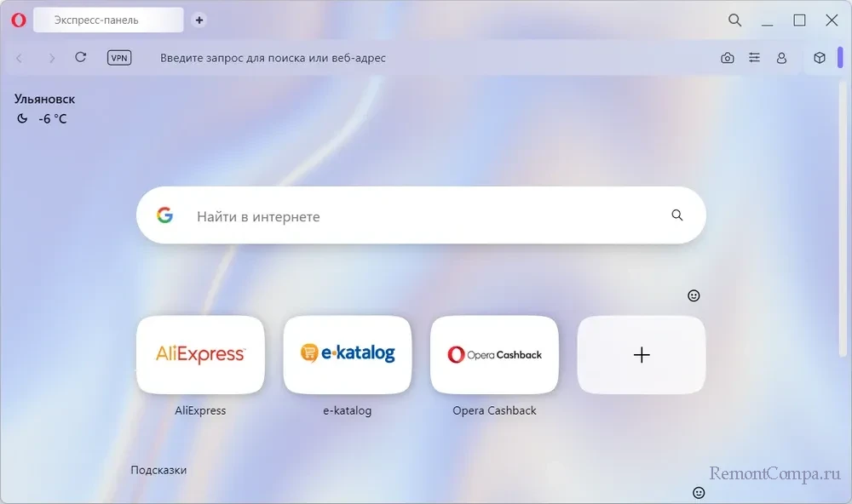Click the magnifier in Google search box
The image size is (852, 504).
tap(676, 215)
